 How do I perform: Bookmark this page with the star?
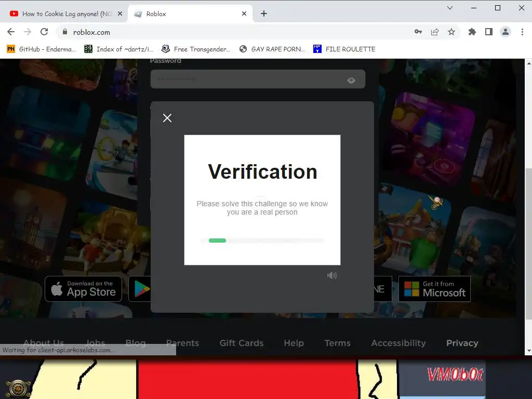(451, 32)
